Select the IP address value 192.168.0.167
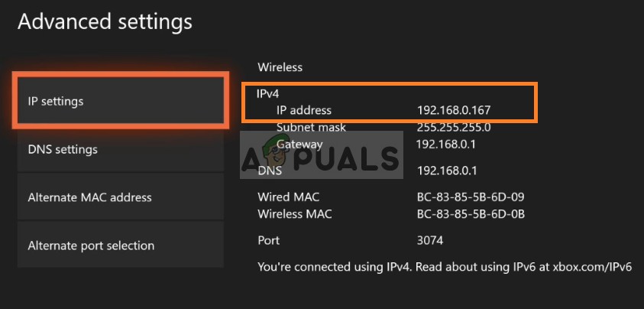The width and height of the screenshot is (644, 309). point(454,110)
